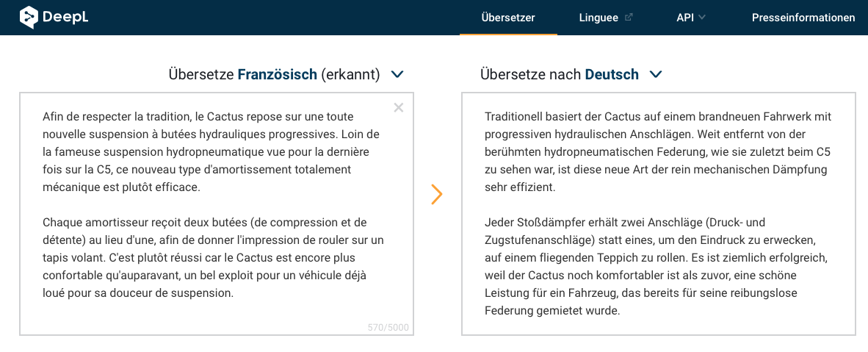Viewport: 868px width, 352px height.
Task: Click empty area below the French text
Action: [216, 316]
